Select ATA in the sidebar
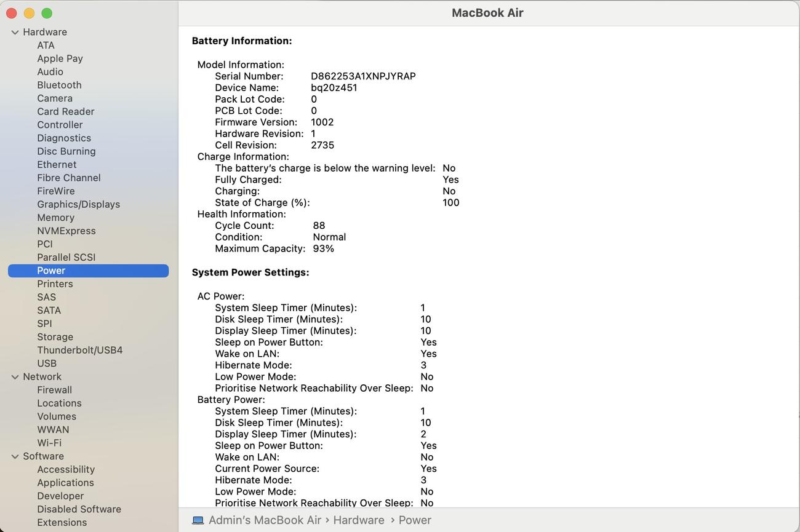Viewport: 800px width, 532px height. (x=46, y=46)
